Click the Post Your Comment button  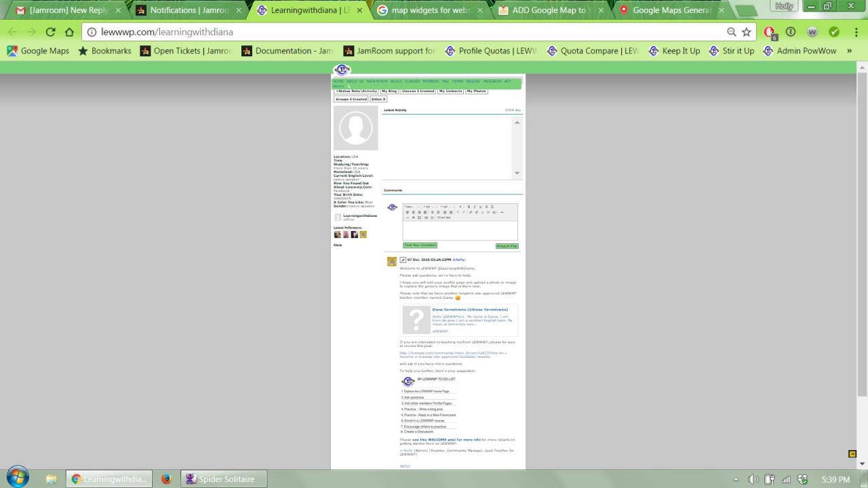[420, 245]
